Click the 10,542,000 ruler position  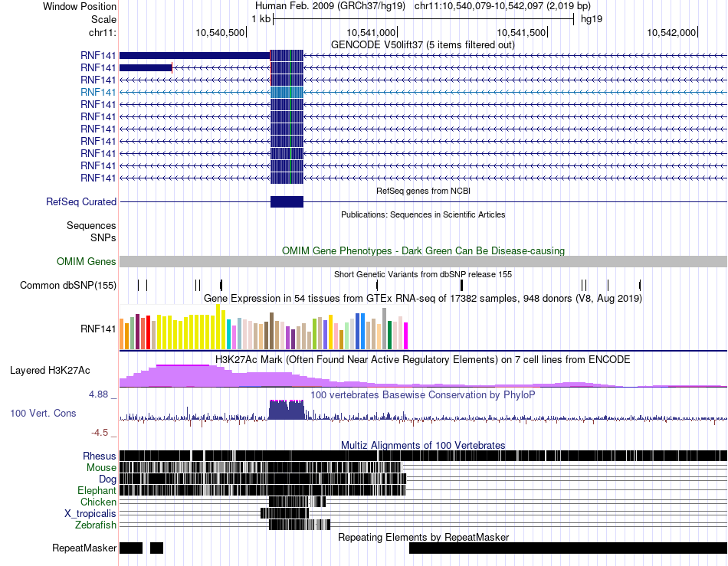(671, 32)
